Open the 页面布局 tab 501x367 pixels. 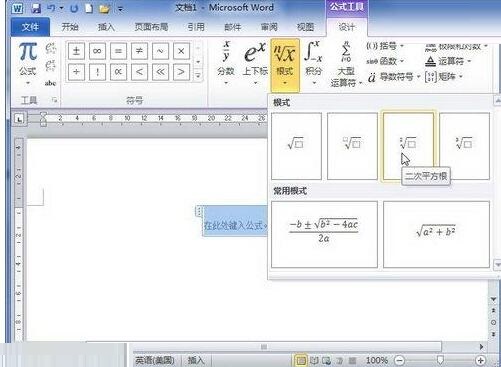click(x=151, y=27)
